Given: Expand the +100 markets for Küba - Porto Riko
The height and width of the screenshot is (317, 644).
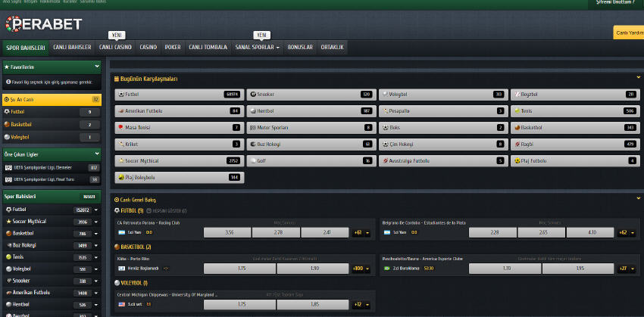Looking at the screenshot, I should [x=361, y=269].
